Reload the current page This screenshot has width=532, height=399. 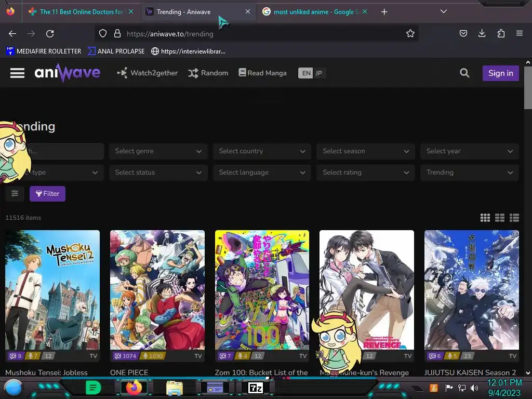50,34
